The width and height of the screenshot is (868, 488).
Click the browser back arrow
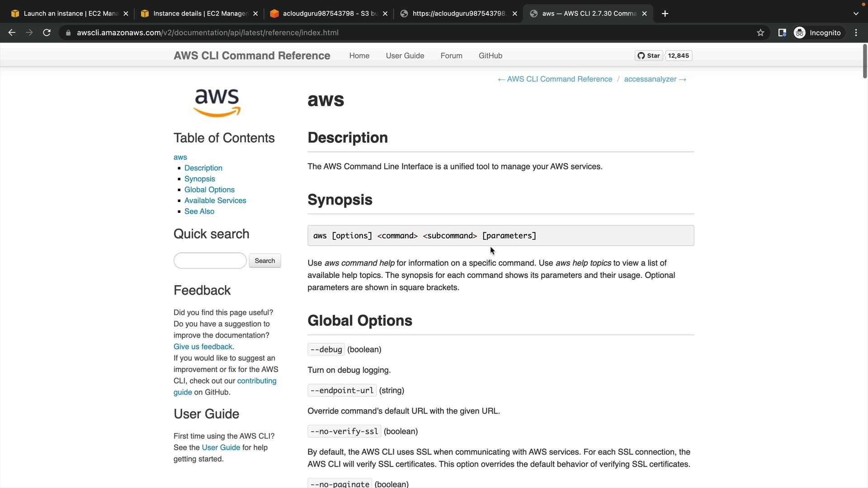tap(12, 33)
